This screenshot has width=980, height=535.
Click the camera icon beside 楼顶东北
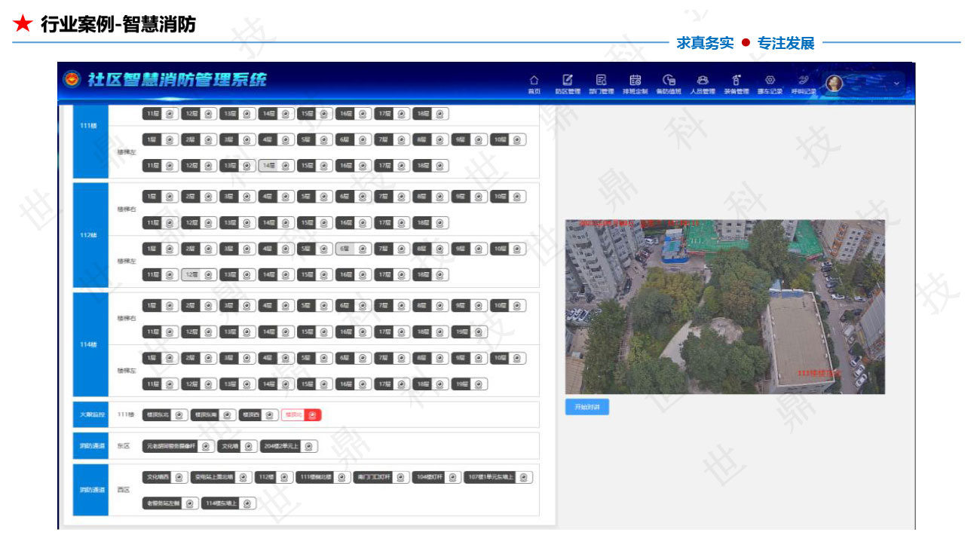tap(179, 414)
